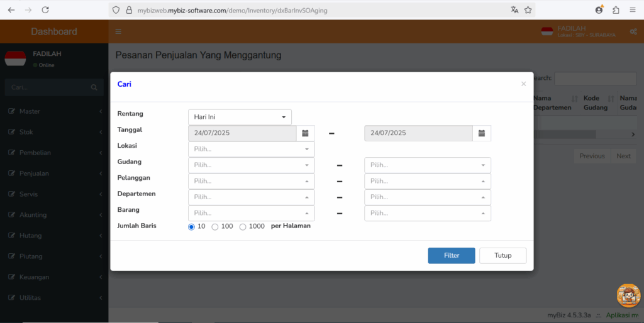Image resolution: width=644 pixels, height=323 pixels.
Task: Select 1000 rows per page
Action: (x=243, y=227)
